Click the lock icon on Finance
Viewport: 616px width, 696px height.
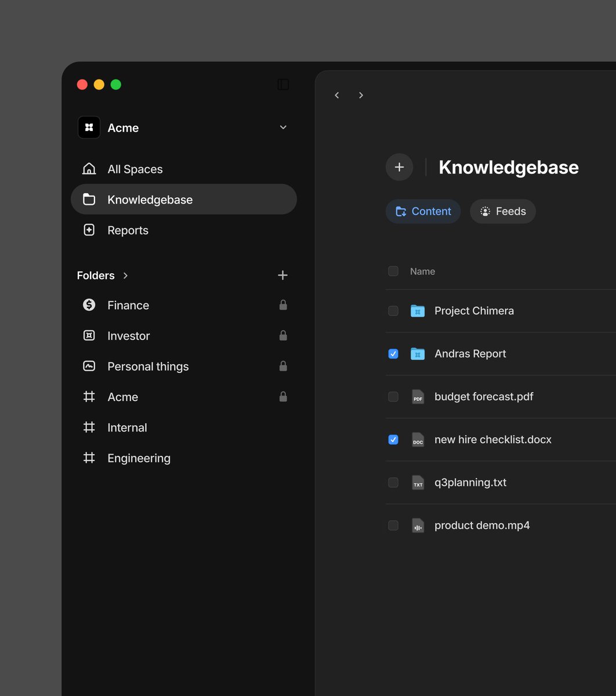(283, 304)
